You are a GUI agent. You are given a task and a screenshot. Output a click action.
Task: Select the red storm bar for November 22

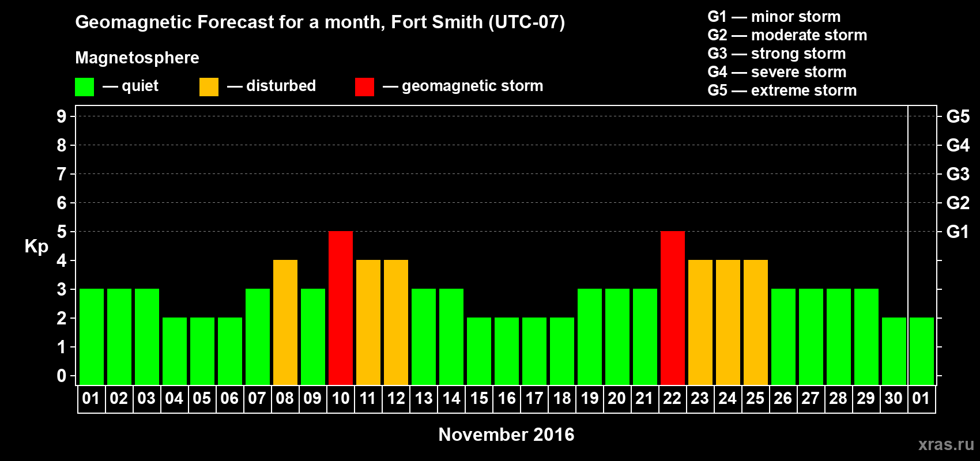click(673, 308)
